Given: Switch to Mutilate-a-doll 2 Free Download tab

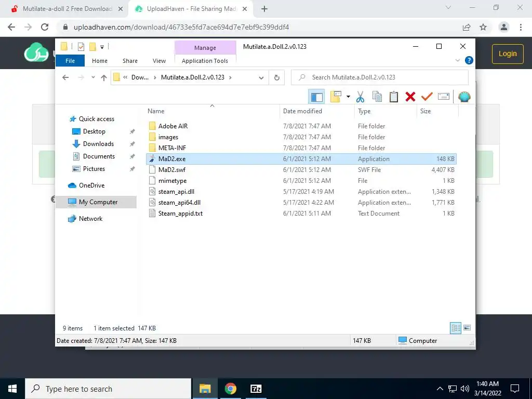Looking at the screenshot, I should [x=67, y=9].
